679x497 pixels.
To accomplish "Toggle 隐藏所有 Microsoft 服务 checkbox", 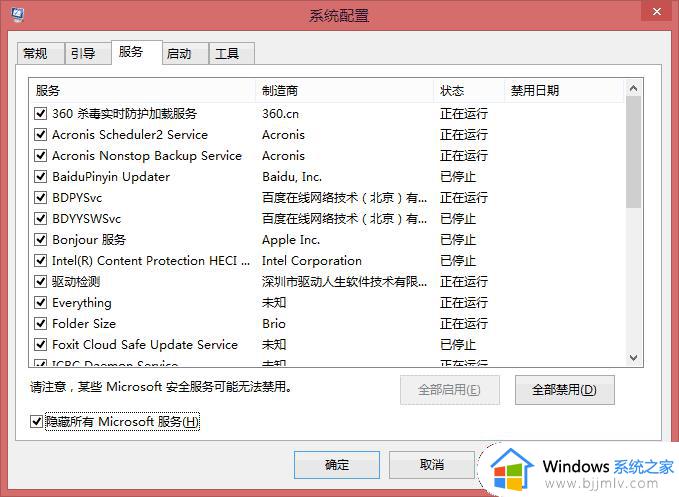I will [36, 421].
